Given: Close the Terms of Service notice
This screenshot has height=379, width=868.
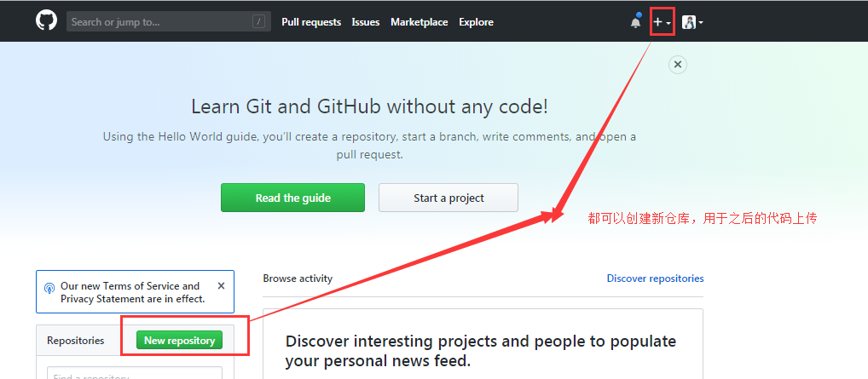Looking at the screenshot, I should coord(221,286).
